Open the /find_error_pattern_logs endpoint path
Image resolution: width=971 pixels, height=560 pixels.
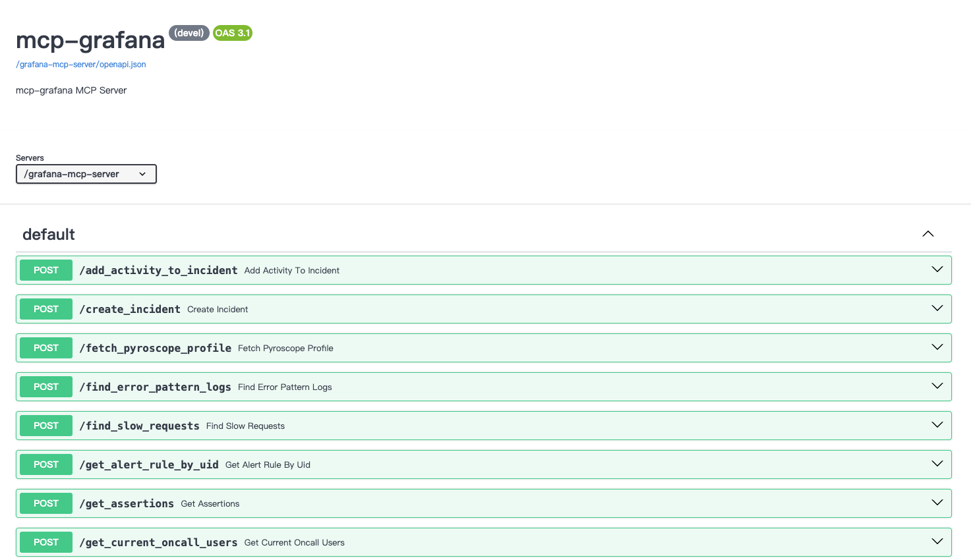(x=155, y=387)
